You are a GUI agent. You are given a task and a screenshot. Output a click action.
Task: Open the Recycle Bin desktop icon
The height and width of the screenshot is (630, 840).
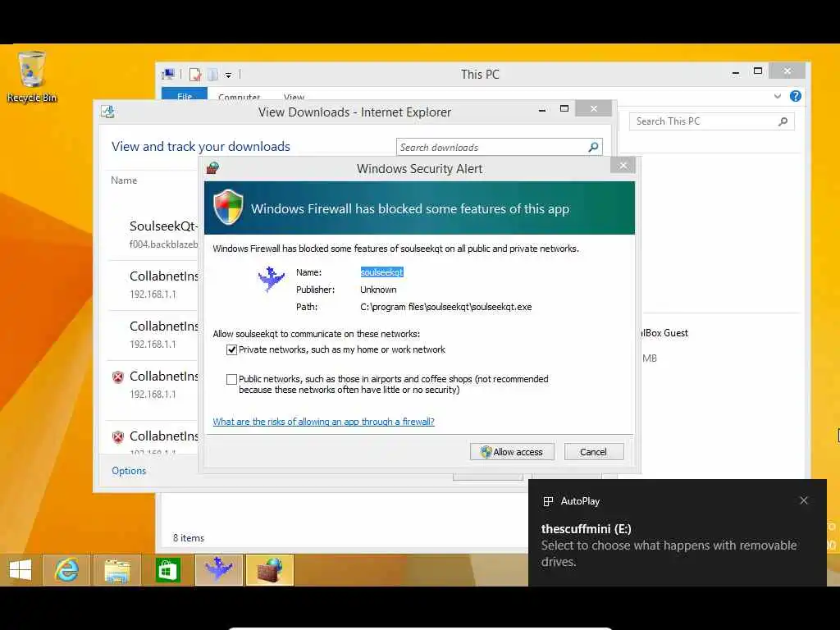32,76
